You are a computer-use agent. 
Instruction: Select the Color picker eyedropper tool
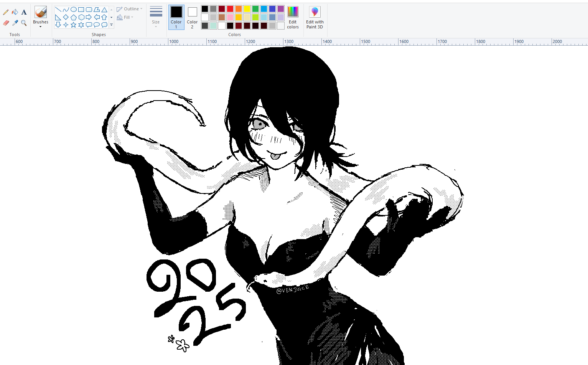pos(15,23)
